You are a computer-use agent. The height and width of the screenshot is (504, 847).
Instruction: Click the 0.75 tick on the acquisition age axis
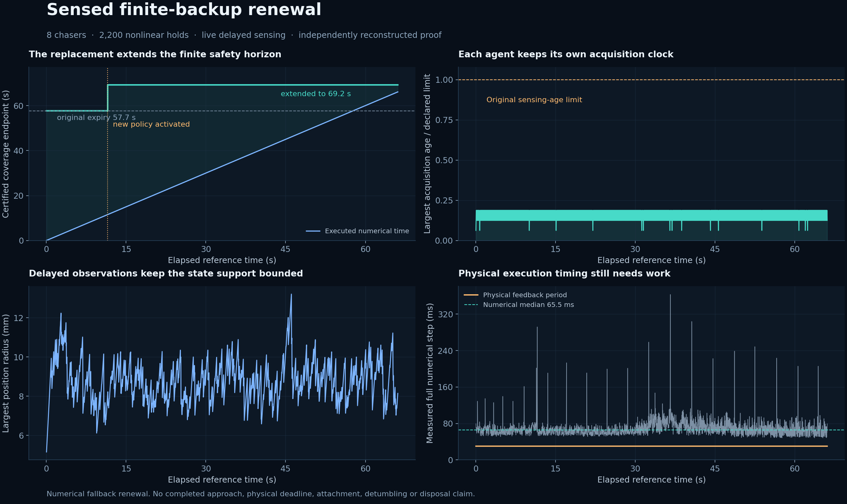coord(444,120)
